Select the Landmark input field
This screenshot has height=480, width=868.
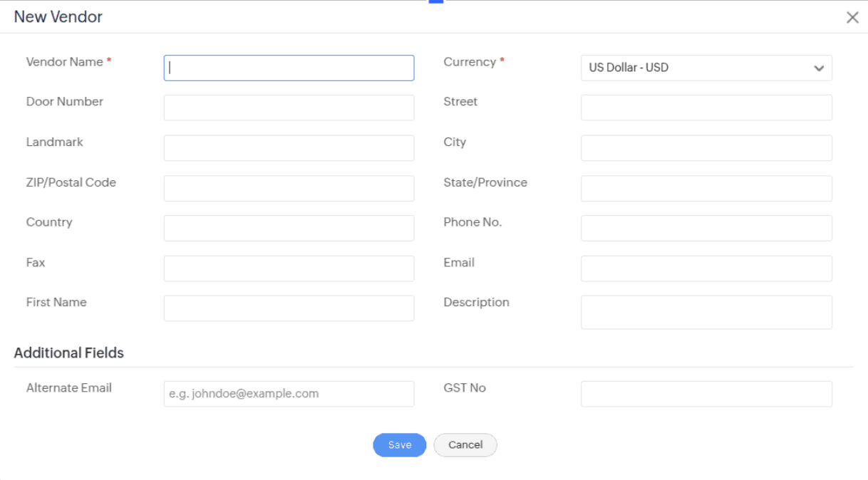coord(289,148)
